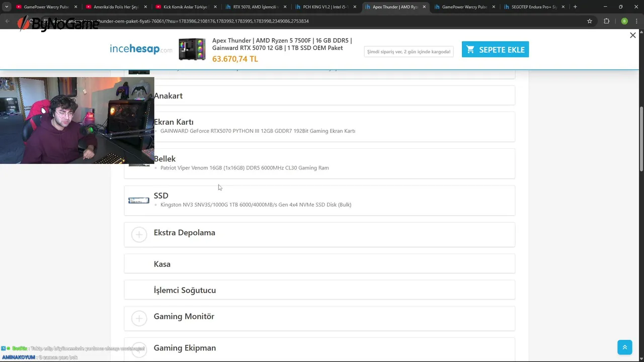Click the 63.670,74 TL price

(x=235, y=59)
